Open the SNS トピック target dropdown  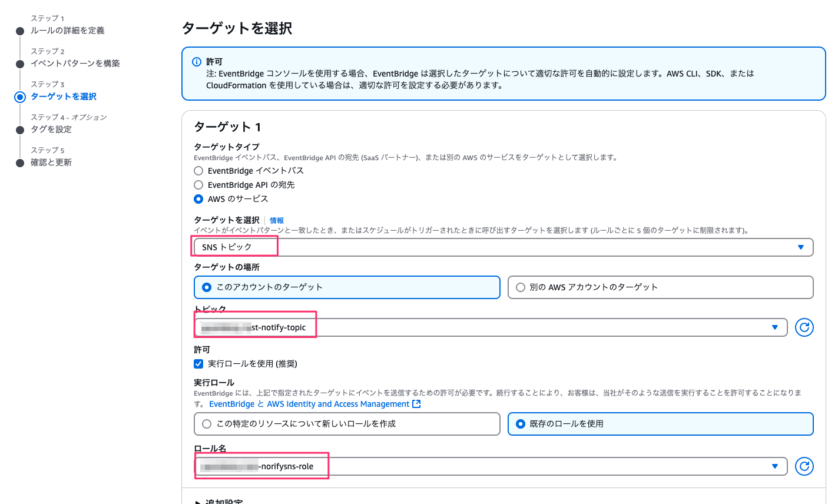click(x=503, y=247)
